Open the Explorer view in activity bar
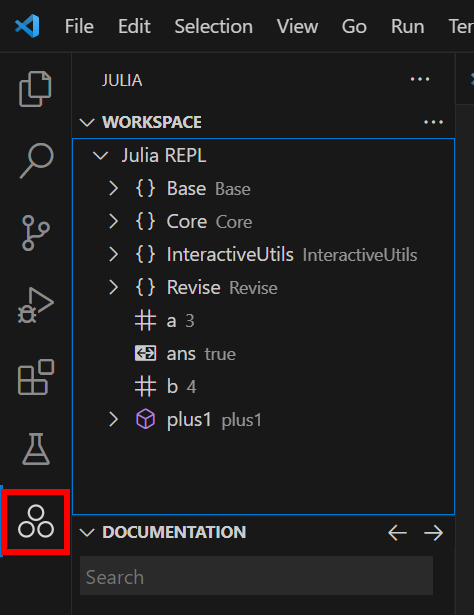Viewport: 474px width, 615px height. coord(35,89)
